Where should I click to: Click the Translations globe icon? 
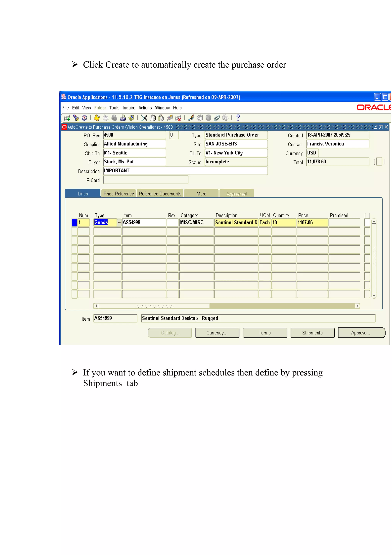pyautogui.click(x=208, y=118)
